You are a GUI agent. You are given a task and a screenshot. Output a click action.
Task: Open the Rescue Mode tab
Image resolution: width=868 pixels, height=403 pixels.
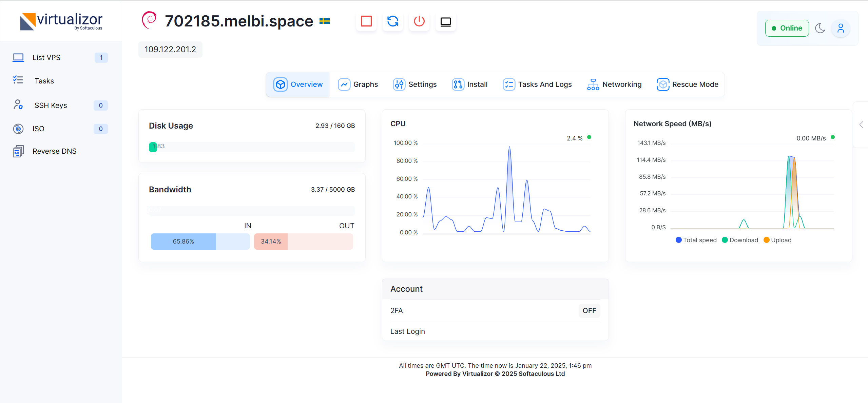point(688,84)
